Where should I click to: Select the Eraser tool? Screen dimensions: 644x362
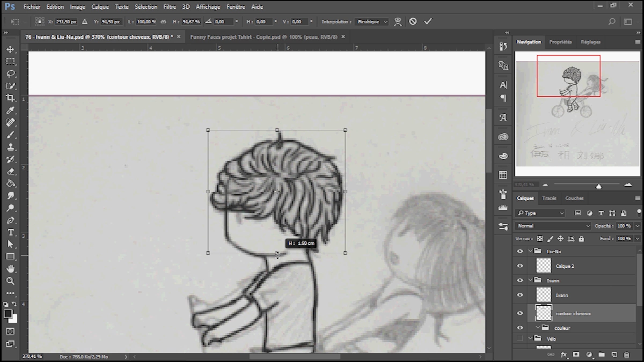(x=10, y=172)
